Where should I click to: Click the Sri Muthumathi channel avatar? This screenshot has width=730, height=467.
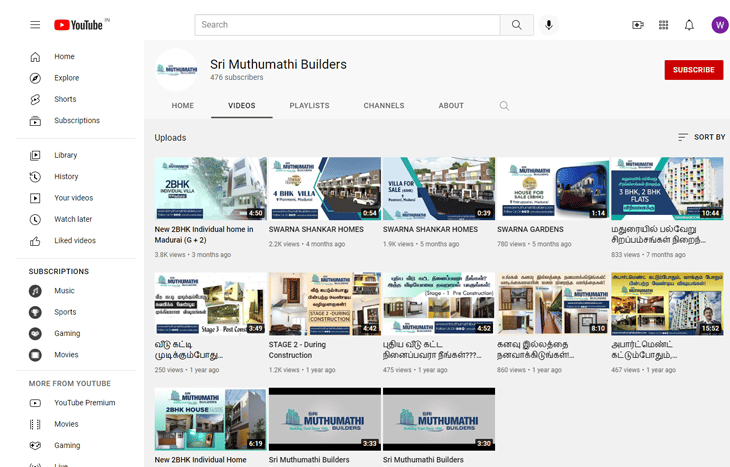[x=176, y=69]
